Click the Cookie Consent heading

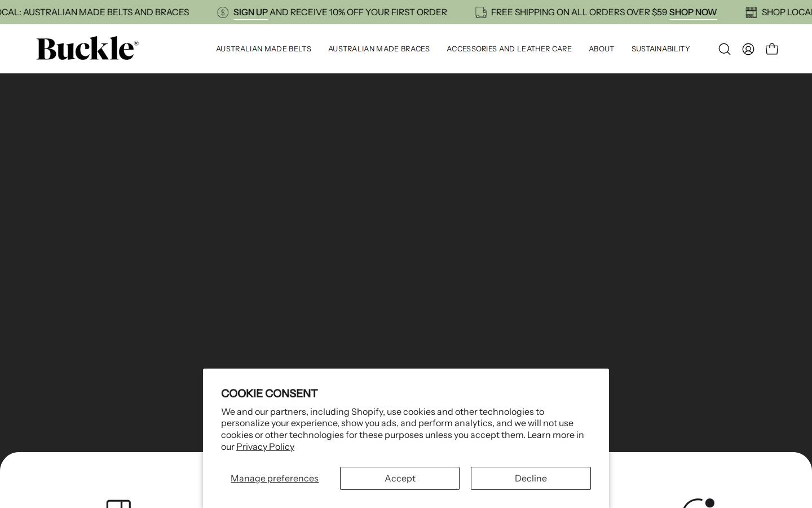pos(269,393)
